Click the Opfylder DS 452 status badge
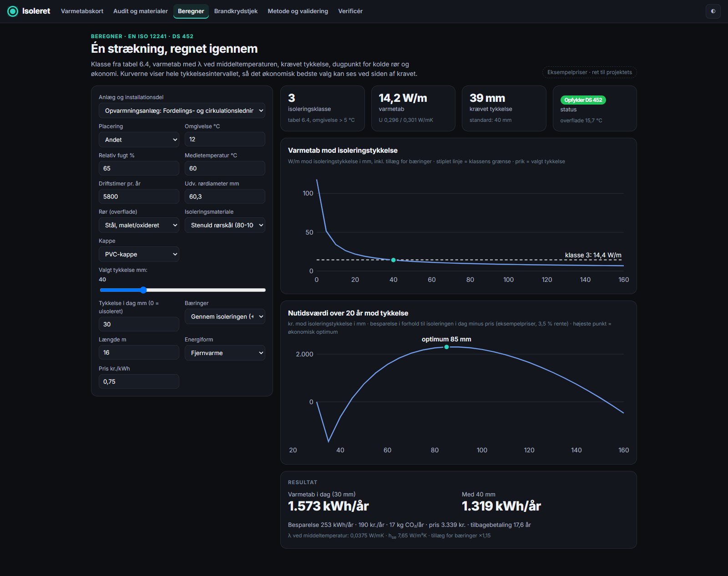Viewport: 728px width, 576px height. tap(583, 100)
